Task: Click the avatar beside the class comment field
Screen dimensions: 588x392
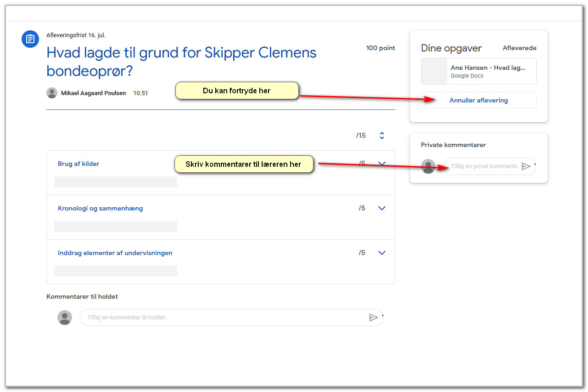Action: tap(65, 318)
